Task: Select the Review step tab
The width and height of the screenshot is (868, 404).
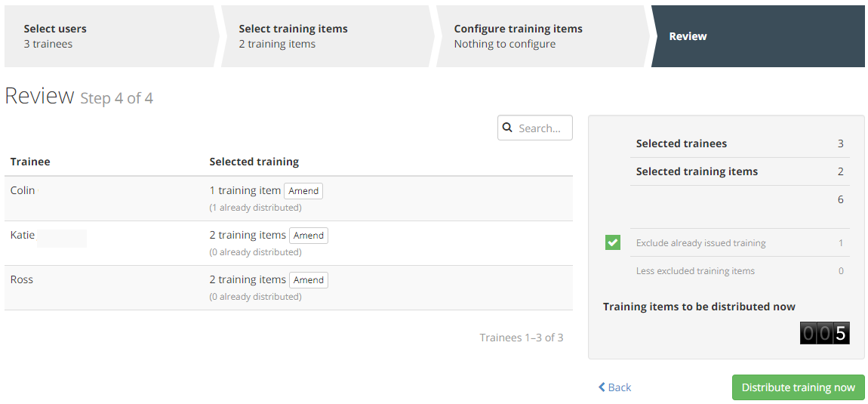Action: click(x=758, y=36)
